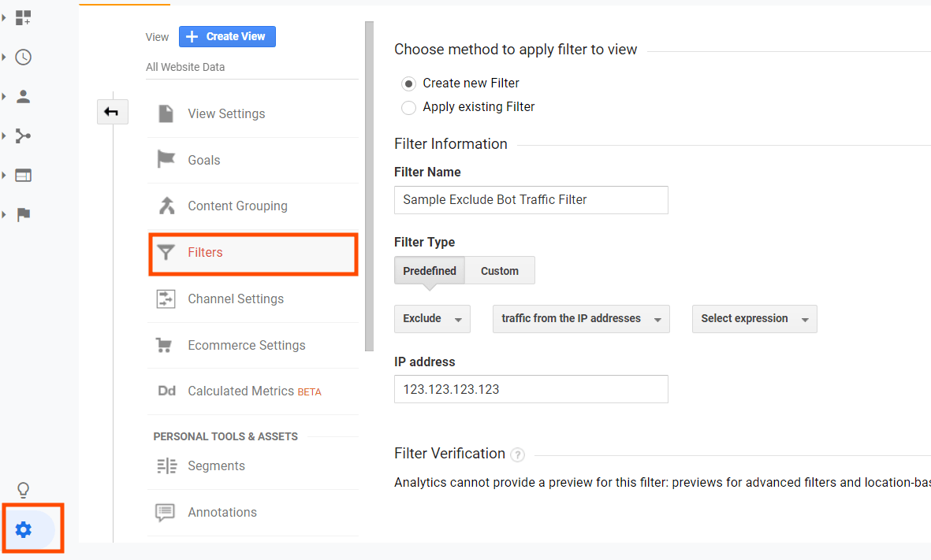Click the back arrow above View Settings
This screenshot has height=560, width=931.
click(x=112, y=112)
